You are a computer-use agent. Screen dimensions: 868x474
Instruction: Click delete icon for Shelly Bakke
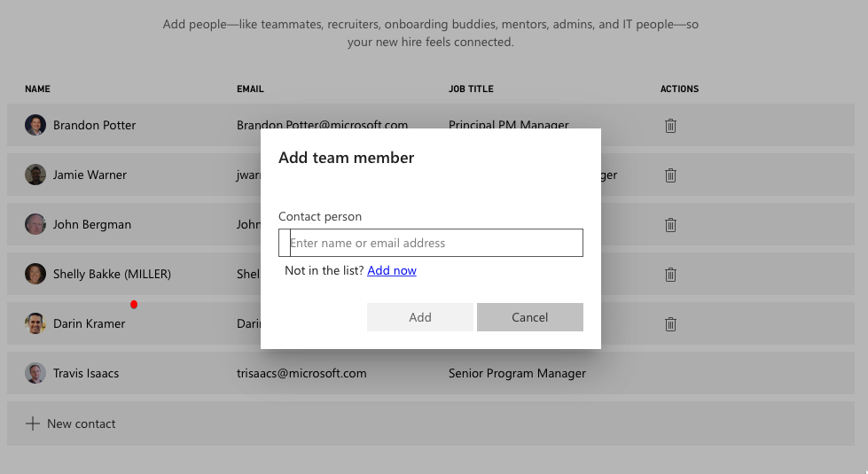[670, 275]
